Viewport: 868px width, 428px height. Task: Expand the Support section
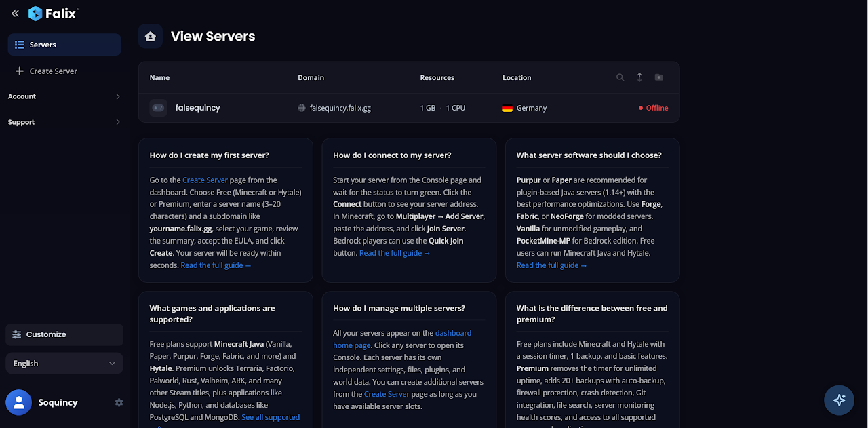click(x=64, y=122)
